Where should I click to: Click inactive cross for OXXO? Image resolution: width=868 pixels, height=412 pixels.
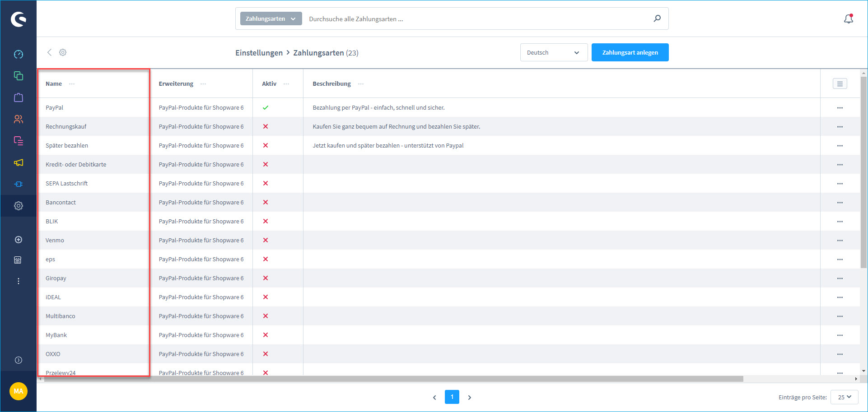point(266,354)
